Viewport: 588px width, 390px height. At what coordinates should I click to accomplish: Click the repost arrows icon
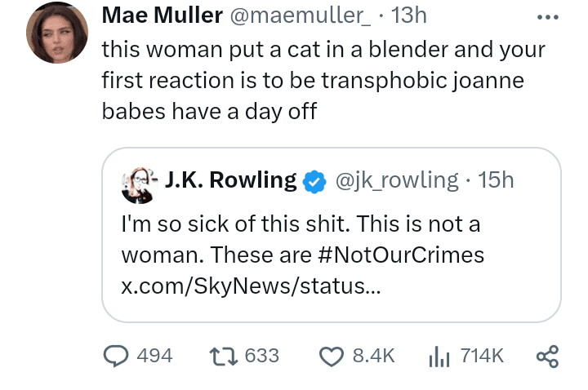point(224,357)
